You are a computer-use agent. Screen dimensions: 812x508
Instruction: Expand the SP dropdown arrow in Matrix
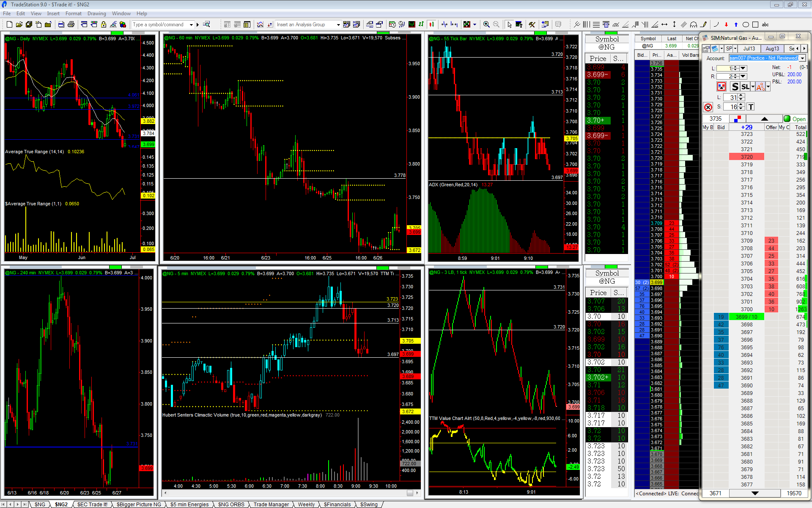click(735, 49)
